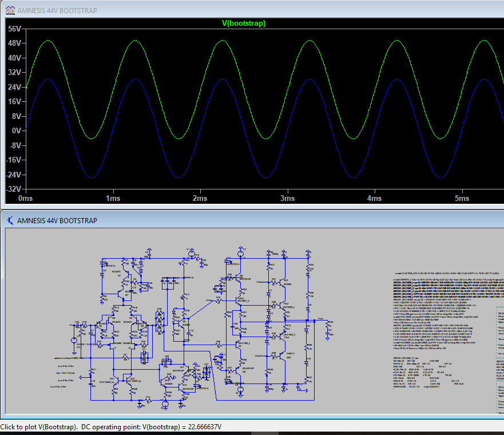Select input resistor R16

84,325
